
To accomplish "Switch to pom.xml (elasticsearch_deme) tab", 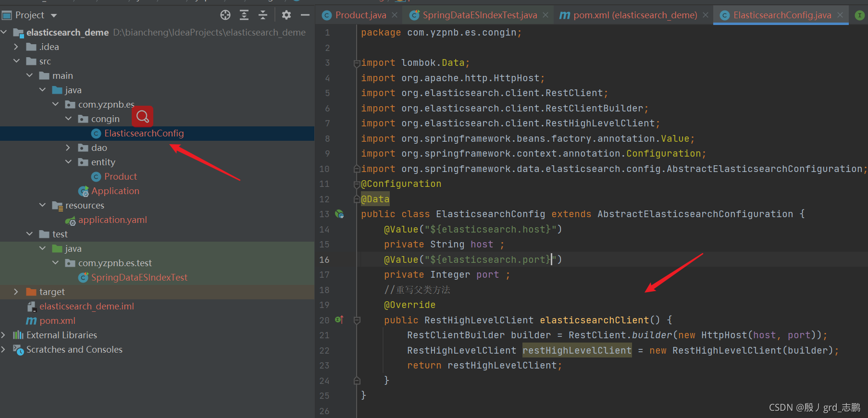I will click(x=634, y=15).
